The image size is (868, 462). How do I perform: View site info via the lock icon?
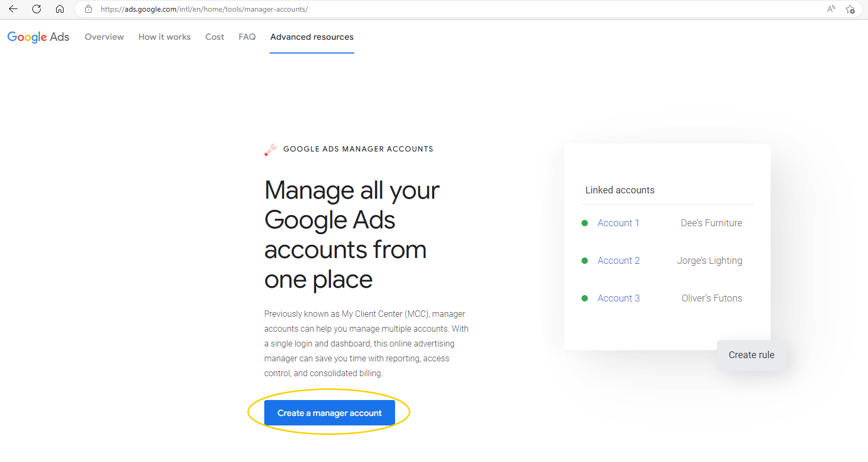(88, 9)
